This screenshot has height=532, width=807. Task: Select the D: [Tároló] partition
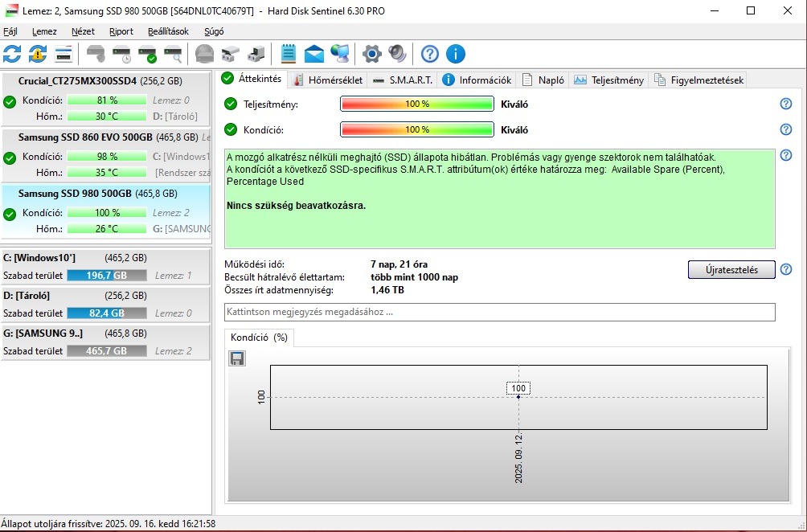click(x=105, y=304)
